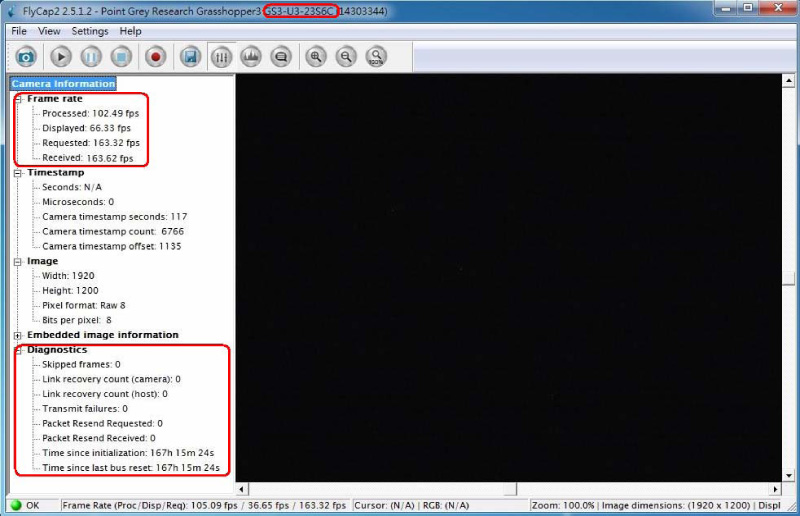The width and height of the screenshot is (800, 516).
Task: Start image streaming with the play button
Action: click(62, 57)
